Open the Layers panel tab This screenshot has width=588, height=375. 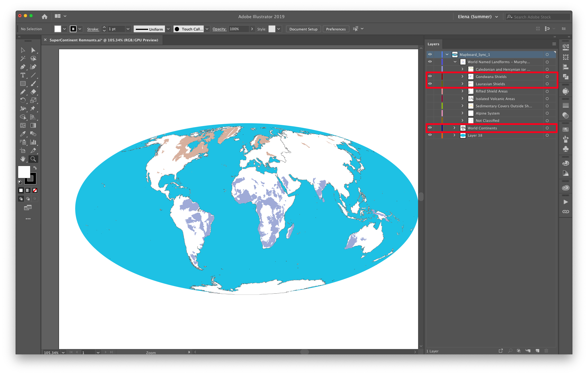433,44
